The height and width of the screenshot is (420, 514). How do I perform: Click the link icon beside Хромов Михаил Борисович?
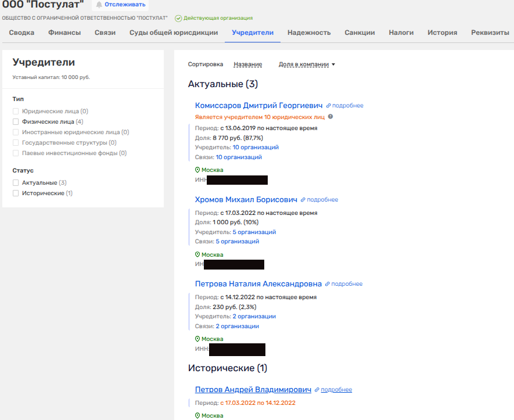coord(303,200)
